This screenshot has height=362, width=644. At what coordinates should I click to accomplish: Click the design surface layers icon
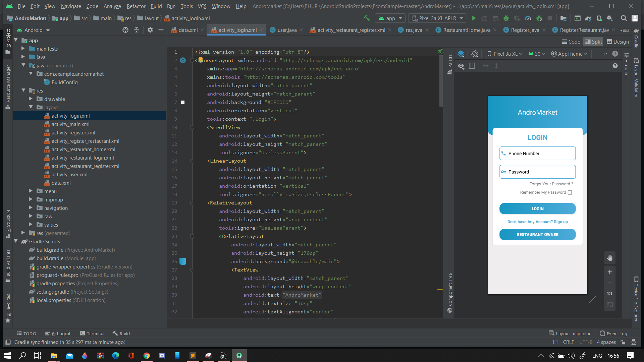tap(461, 54)
